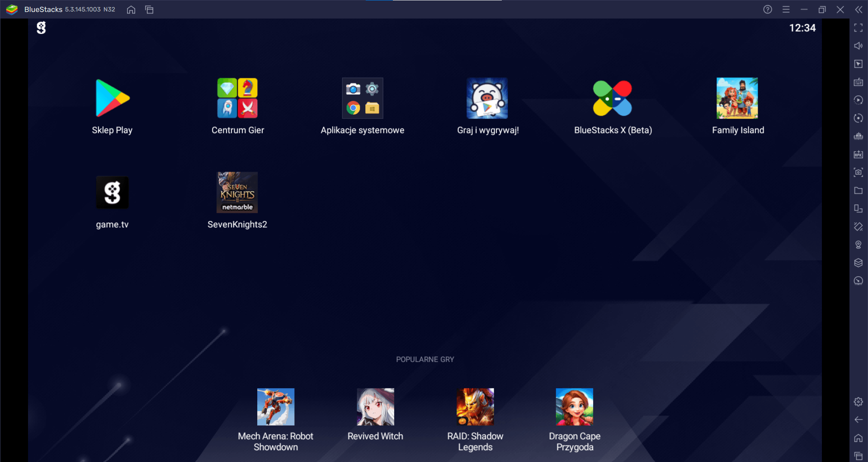Open recent apps from the title bar

149,9
